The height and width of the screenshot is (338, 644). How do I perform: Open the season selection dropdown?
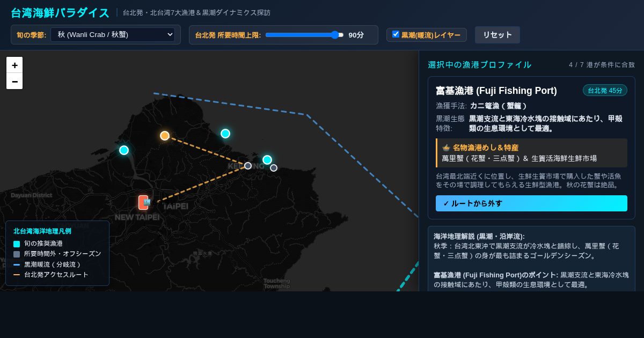coord(113,35)
